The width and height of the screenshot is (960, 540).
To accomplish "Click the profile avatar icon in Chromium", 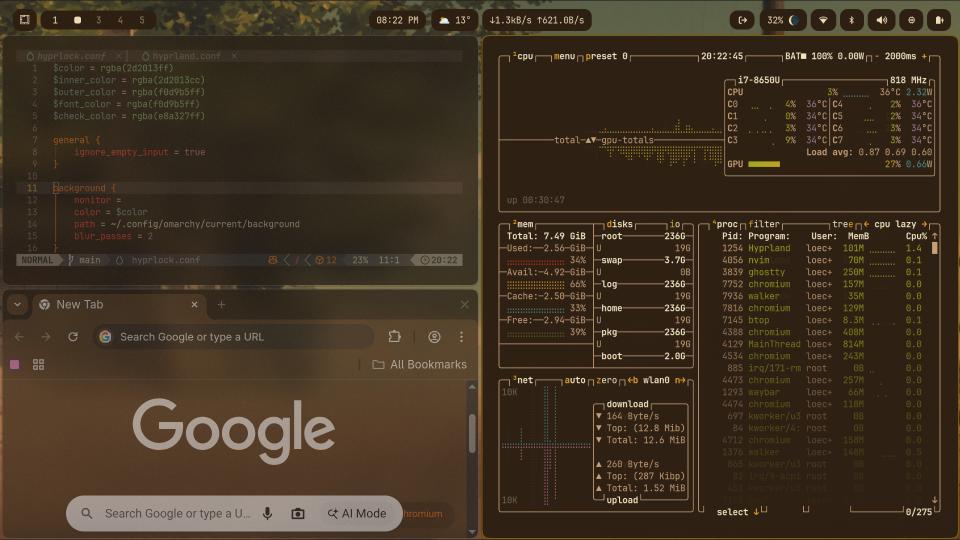I will pos(434,337).
